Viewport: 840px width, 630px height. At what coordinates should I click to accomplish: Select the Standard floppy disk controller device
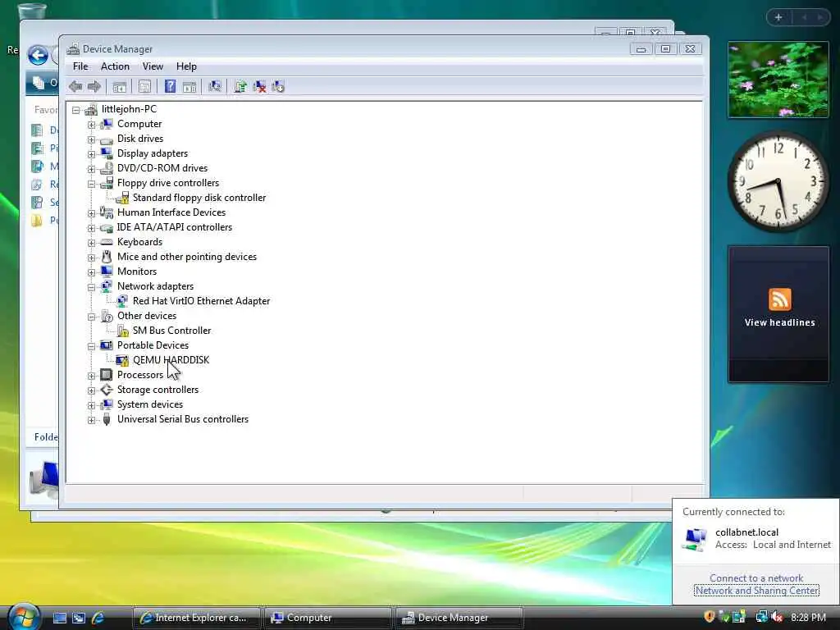[x=199, y=198]
